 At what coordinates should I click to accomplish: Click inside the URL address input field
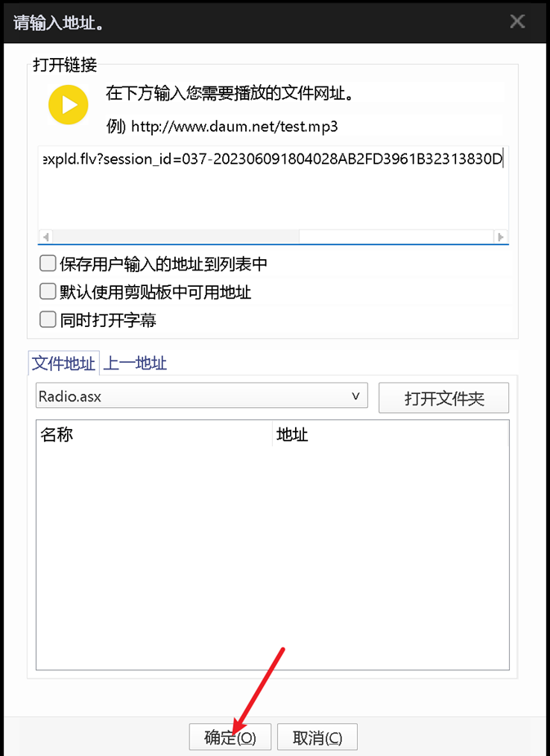click(273, 188)
